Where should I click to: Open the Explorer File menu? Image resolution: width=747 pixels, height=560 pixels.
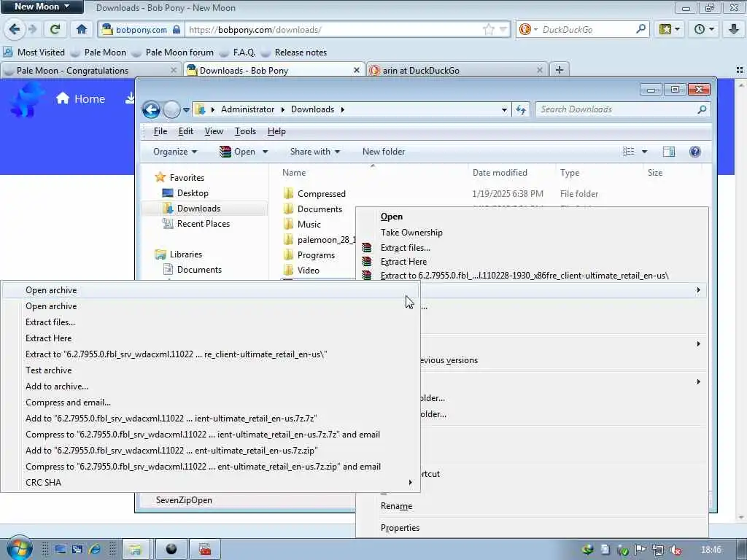click(160, 131)
